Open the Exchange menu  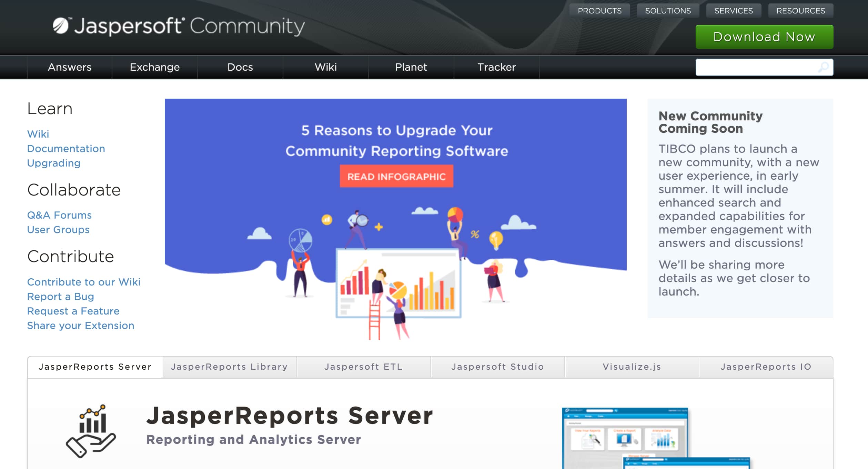(x=154, y=67)
